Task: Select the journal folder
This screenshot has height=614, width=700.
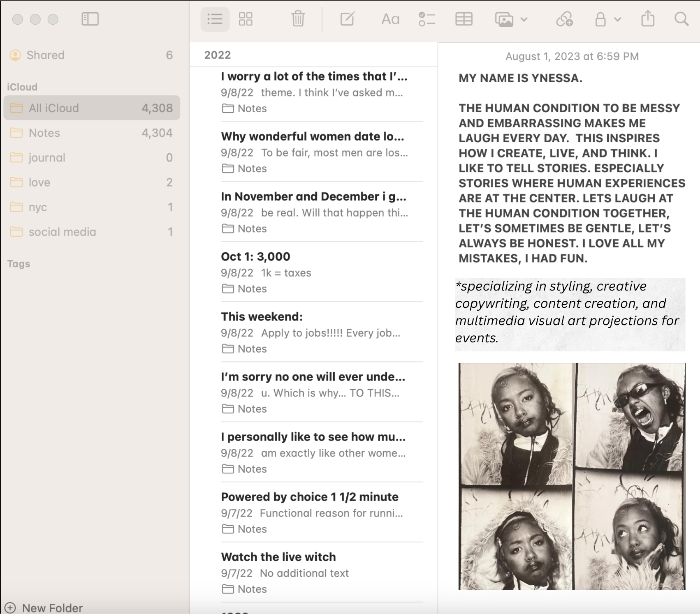Action: (x=47, y=157)
